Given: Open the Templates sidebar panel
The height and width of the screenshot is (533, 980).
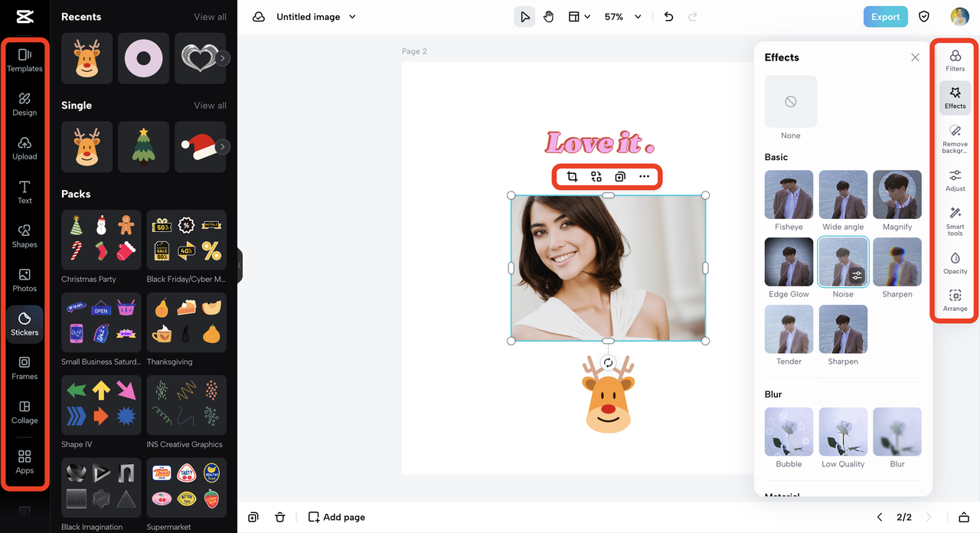Looking at the screenshot, I should click(x=24, y=60).
